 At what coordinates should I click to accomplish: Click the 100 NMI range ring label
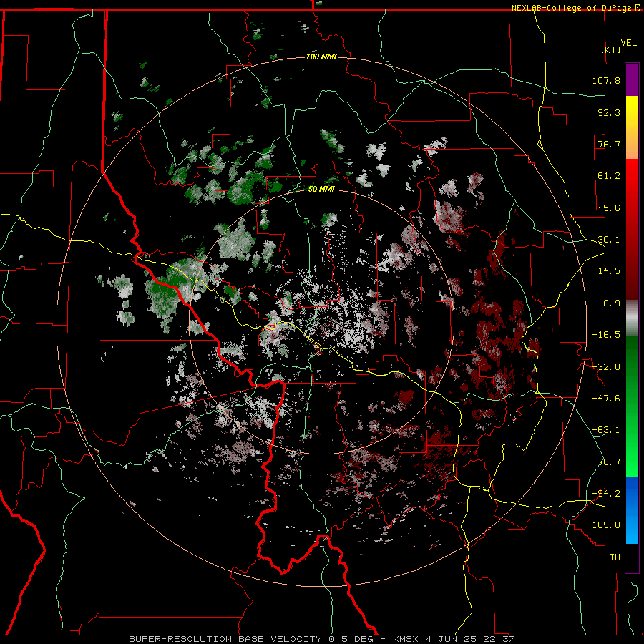point(321,57)
